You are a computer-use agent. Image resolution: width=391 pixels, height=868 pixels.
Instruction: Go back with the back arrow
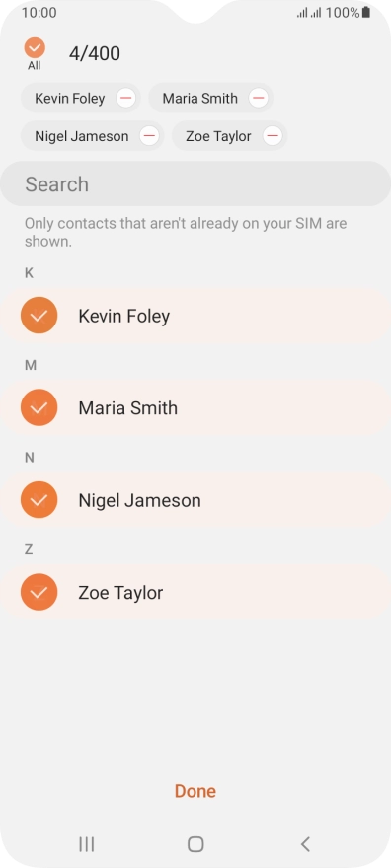tap(305, 844)
